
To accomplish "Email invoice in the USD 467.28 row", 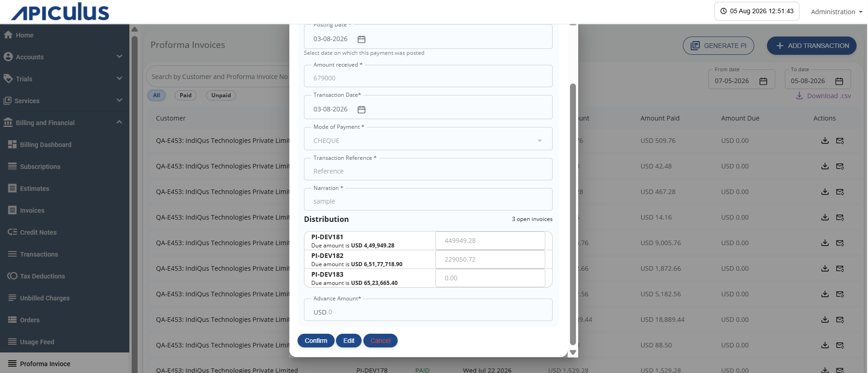I will (840, 192).
